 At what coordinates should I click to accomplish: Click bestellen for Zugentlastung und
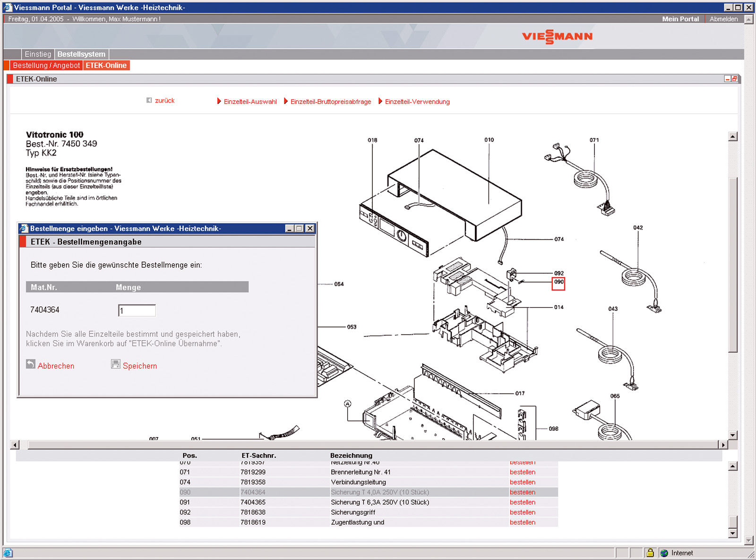[523, 522]
